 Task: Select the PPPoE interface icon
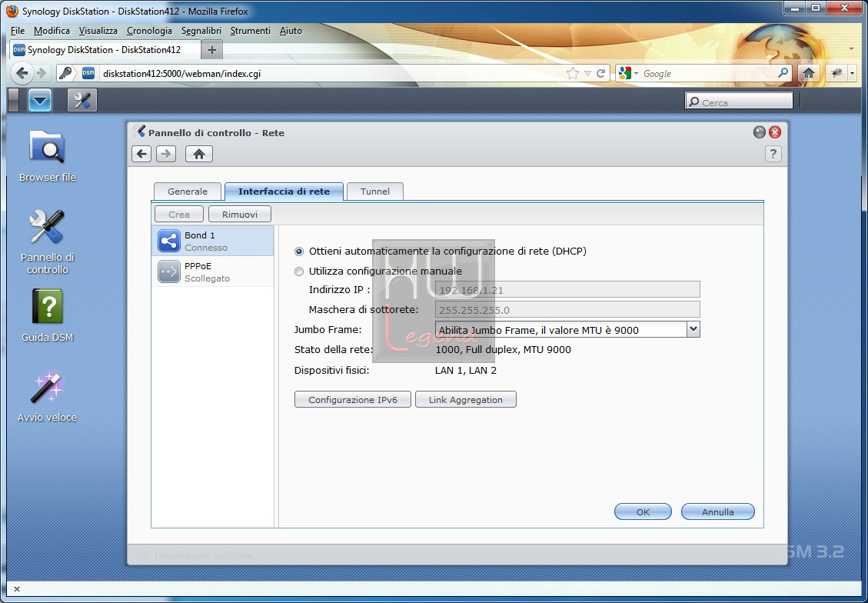click(x=169, y=272)
